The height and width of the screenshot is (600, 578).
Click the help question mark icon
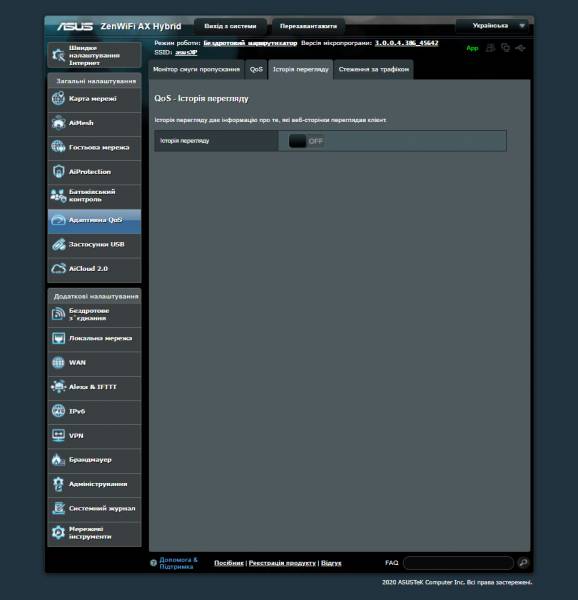pyautogui.click(x=154, y=562)
